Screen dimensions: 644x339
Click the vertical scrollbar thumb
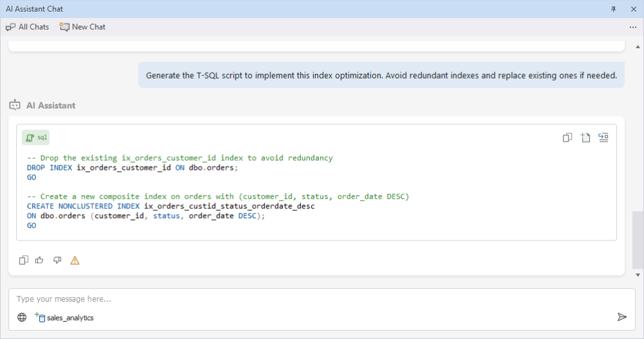coord(638,239)
